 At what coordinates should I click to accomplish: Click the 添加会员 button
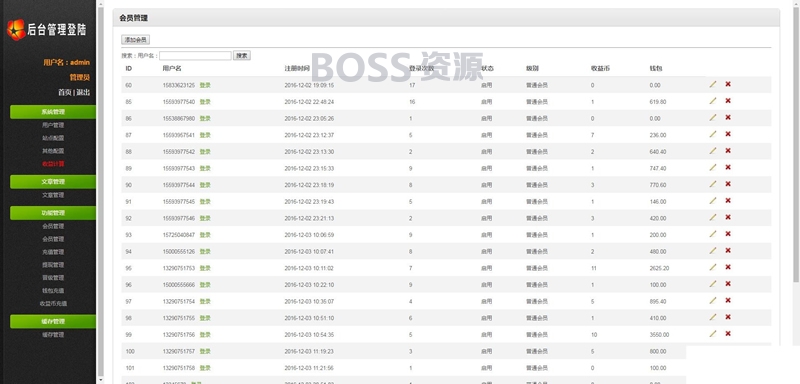point(135,40)
